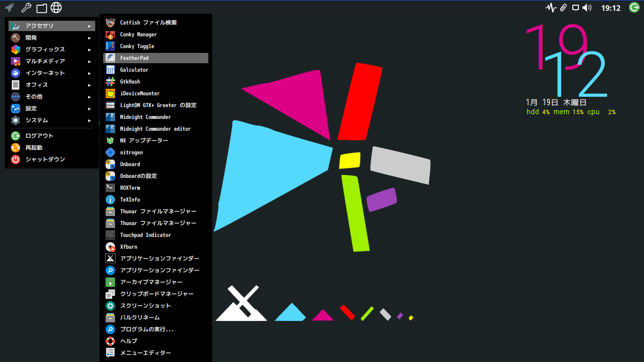Expand the その他 submenu arrow

click(90, 97)
